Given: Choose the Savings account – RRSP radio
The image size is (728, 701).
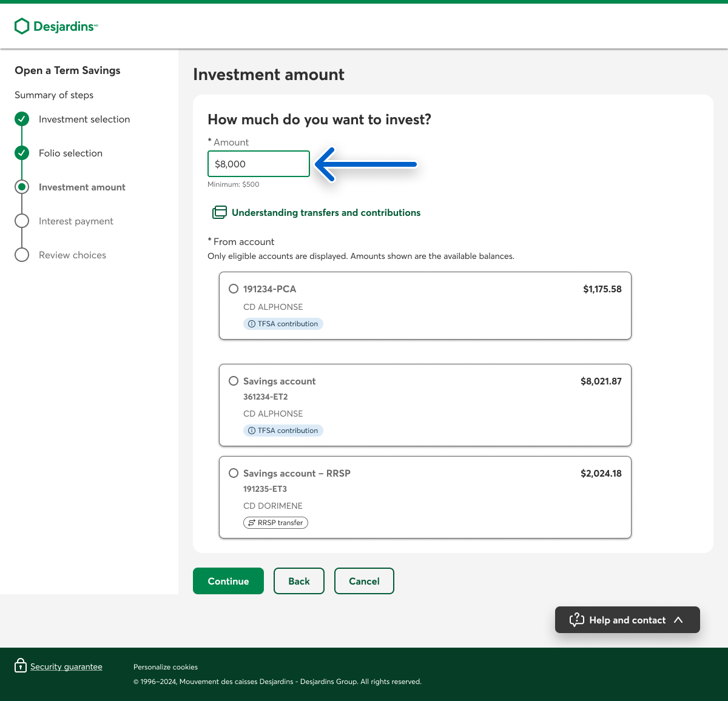Looking at the screenshot, I should click(x=234, y=473).
